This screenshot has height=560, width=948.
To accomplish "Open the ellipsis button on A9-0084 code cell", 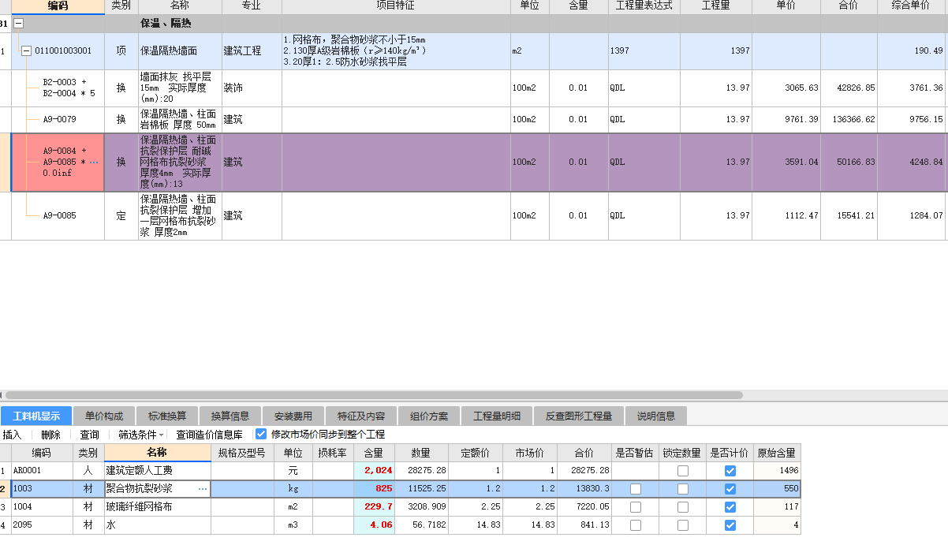I will click(x=95, y=162).
